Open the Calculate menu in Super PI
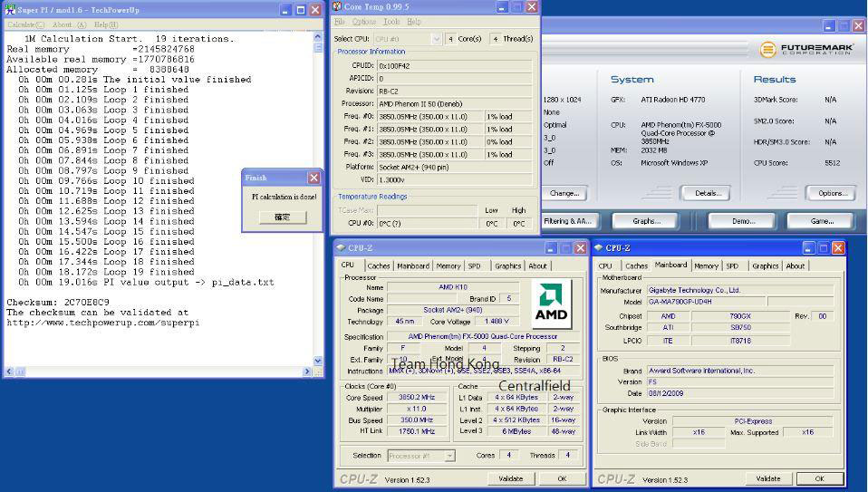 (x=24, y=24)
